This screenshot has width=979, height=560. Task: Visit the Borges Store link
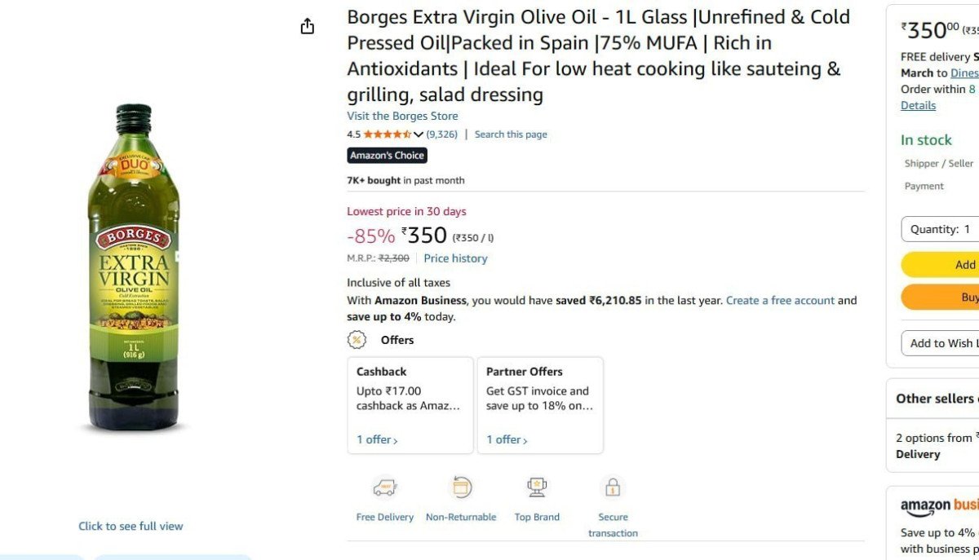click(402, 116)
